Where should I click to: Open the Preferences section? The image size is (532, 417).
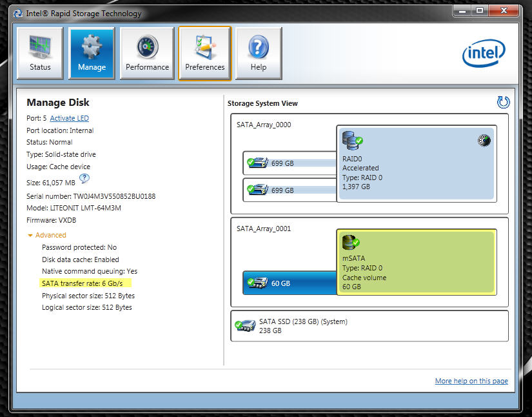click(204, 53)
